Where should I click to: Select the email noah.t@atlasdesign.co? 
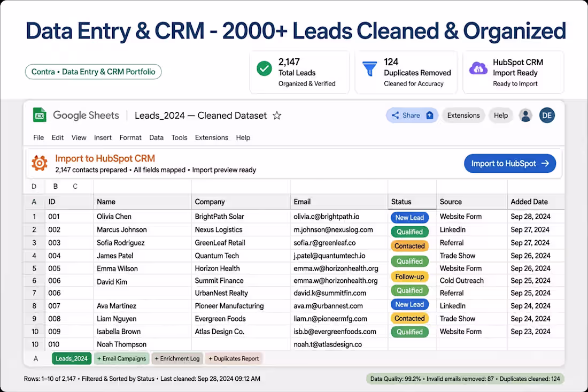pos(339,344)
